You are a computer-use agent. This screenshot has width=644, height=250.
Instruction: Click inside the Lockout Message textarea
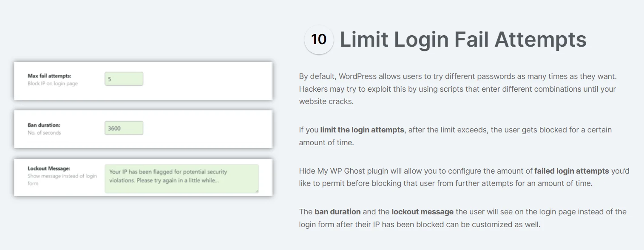pyautogui.click(x=182, y=179)
